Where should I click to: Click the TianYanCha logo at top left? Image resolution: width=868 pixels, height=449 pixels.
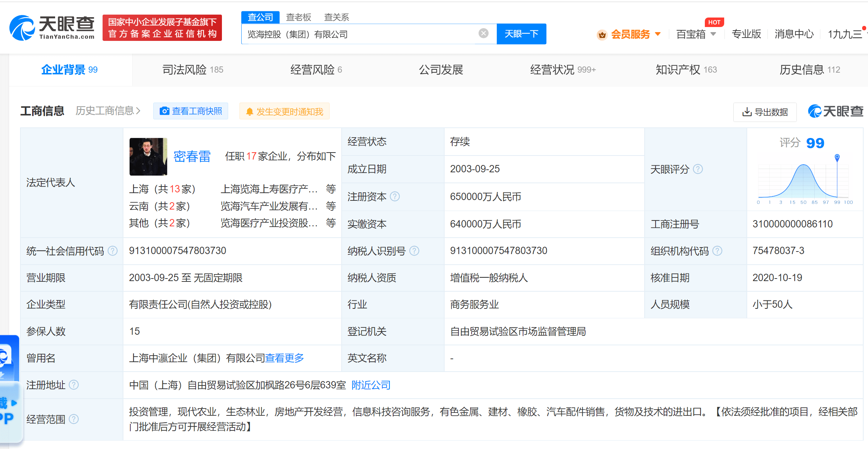pyautogui.click(x=52, y=28)
